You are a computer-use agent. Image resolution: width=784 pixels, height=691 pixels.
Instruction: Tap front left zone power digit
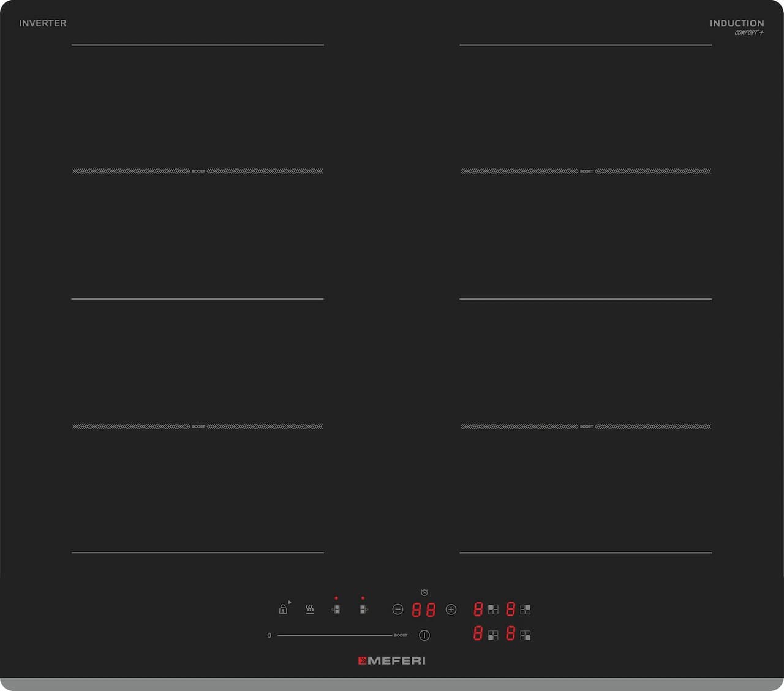478,633
